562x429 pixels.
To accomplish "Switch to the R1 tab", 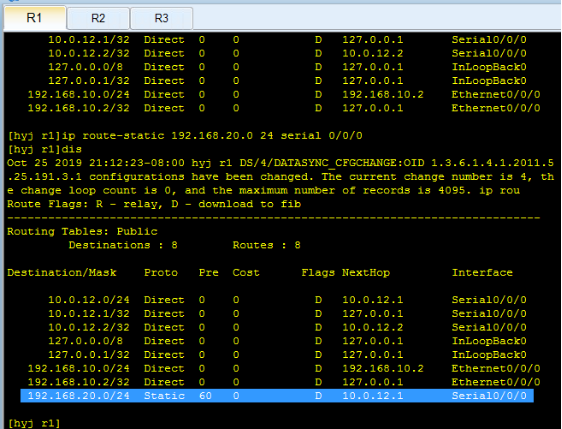I will 34,18.
